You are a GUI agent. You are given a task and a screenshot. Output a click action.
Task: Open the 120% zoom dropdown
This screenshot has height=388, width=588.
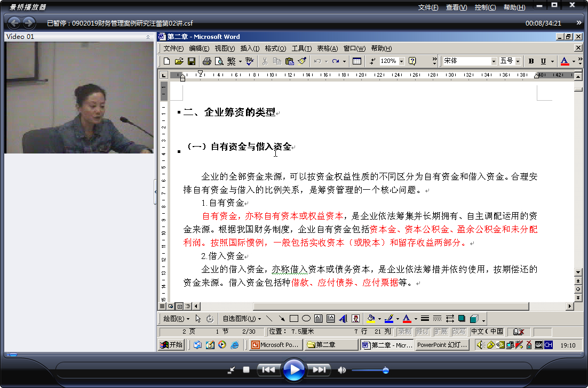pyautogui.click(x=402, y=61)
